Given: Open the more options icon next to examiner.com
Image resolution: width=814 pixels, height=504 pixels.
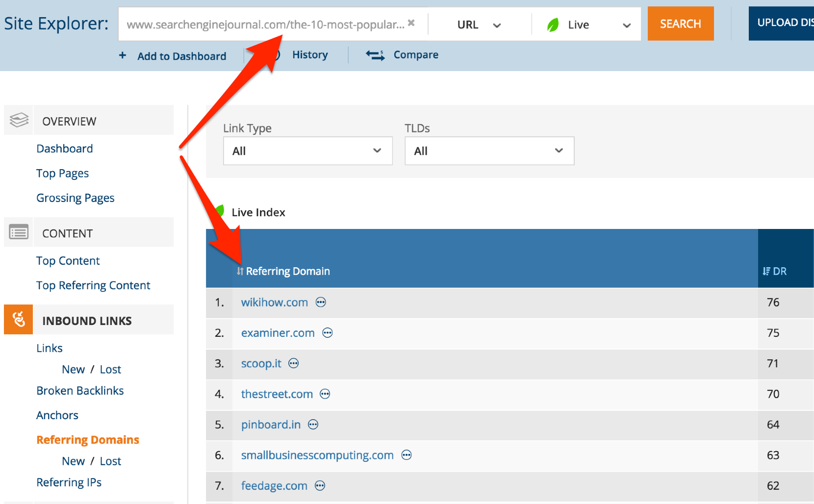Looking at the screenshot, I should [328, 333].
